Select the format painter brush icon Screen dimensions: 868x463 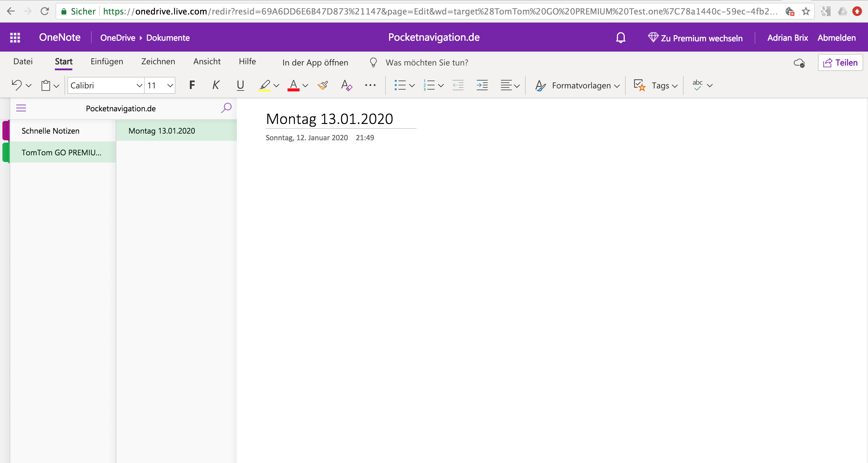(323, 85)
